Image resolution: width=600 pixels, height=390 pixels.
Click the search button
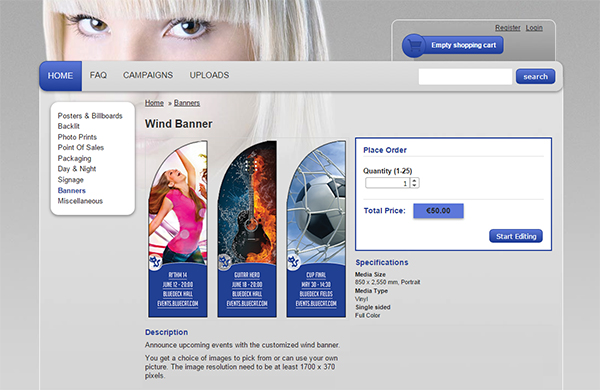535,77
